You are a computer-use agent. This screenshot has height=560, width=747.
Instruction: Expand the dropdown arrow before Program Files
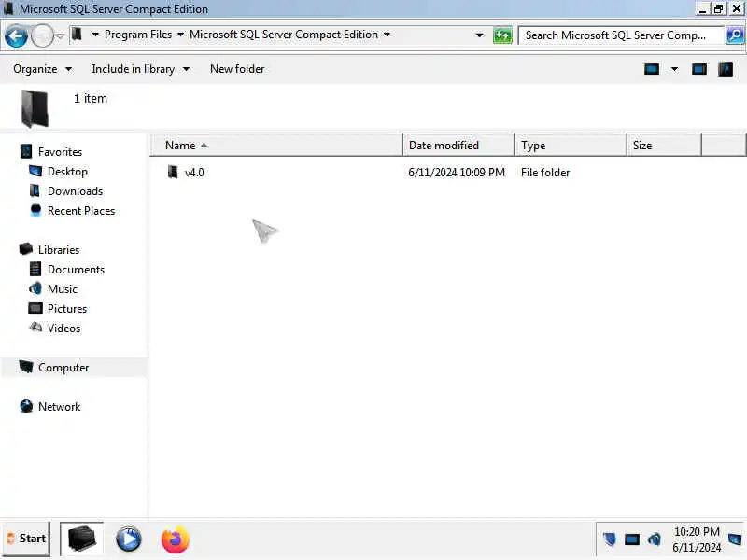(95, 35)
